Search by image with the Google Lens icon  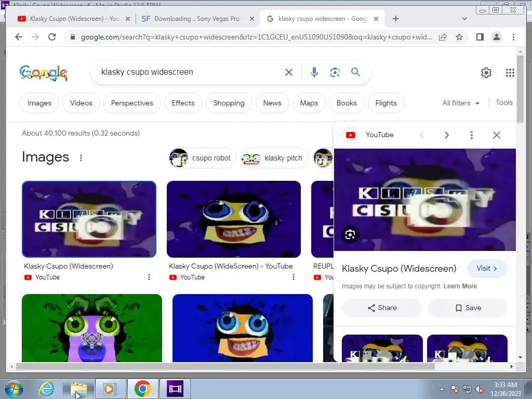(x=335, y=72)
